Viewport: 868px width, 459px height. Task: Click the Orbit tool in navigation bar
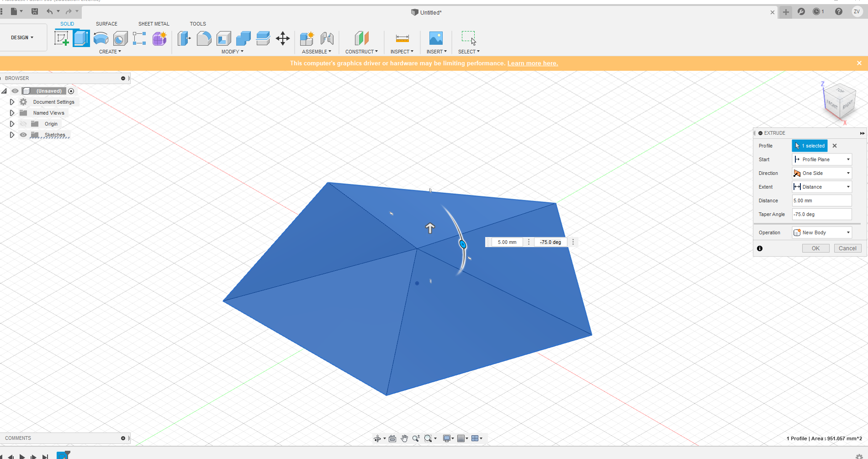(x=377, y=438)
